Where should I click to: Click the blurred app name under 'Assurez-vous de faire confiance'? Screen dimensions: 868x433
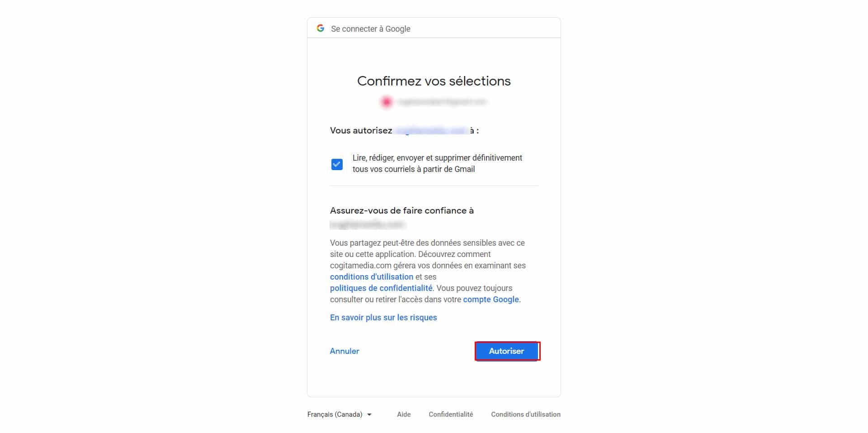pyautogui.click(x=367, y=224)
